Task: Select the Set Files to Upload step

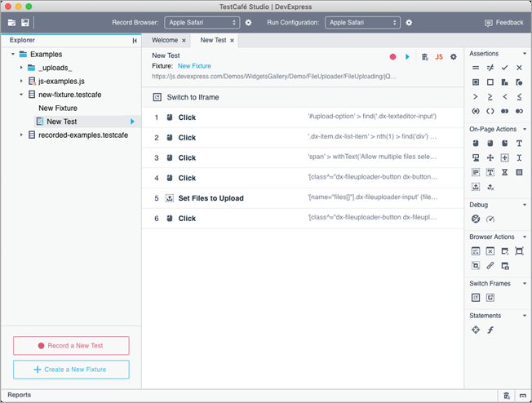Action: point(211,198)
